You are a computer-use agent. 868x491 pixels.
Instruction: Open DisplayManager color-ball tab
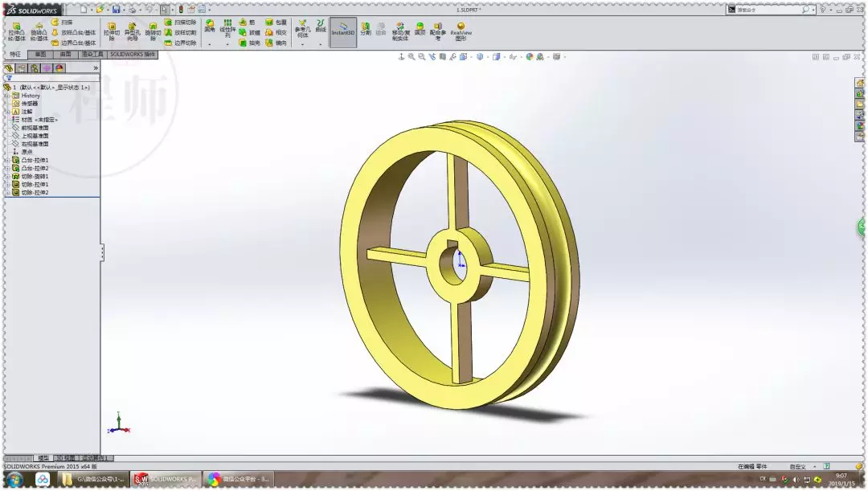click(59, 68)
